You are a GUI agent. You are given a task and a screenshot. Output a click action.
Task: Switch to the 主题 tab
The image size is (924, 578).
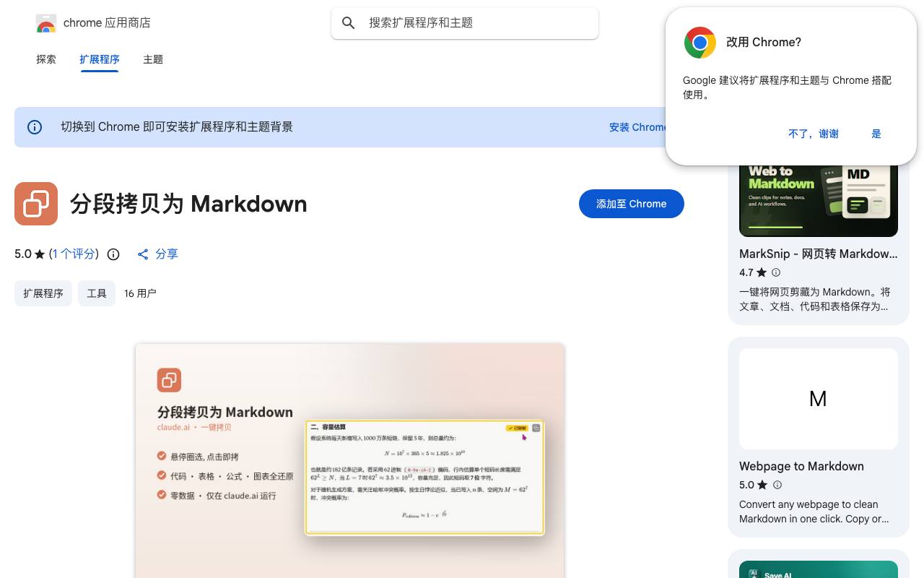click(x=153, y=59)
